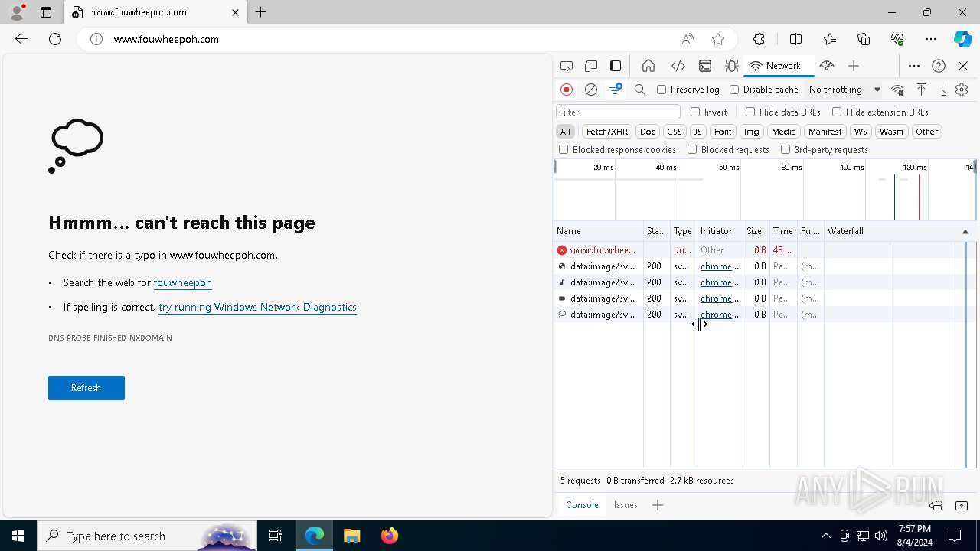
Task: Open Collections icon in toolbar
Action: [864, 39]
